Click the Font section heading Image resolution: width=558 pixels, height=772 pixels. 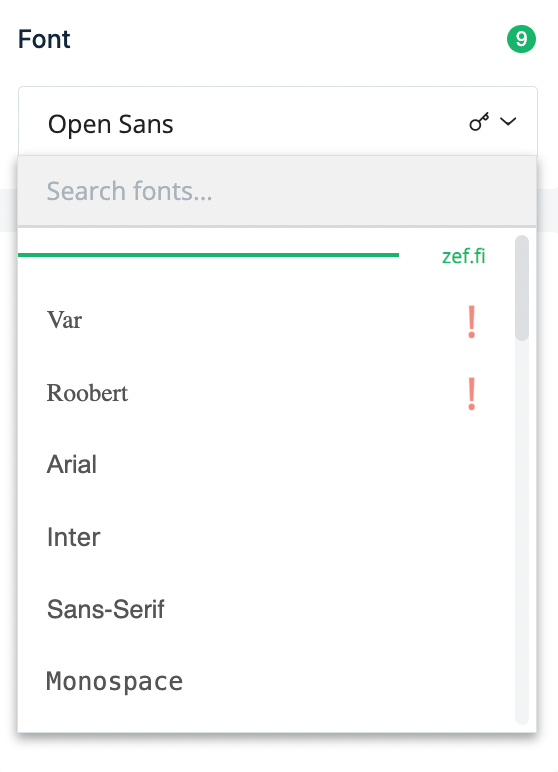coord(44,39)
